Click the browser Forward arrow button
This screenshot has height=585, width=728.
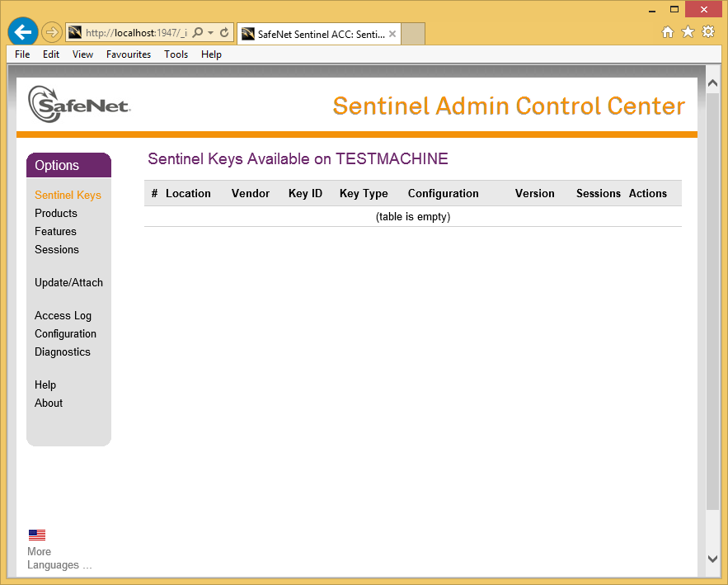[x=51, y=32]
